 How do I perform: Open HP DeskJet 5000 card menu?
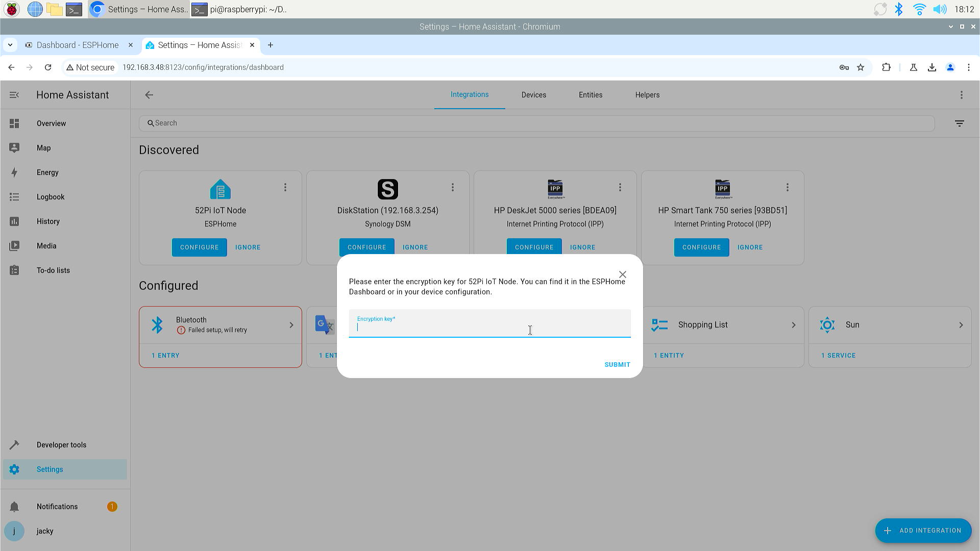click(620, 188)
